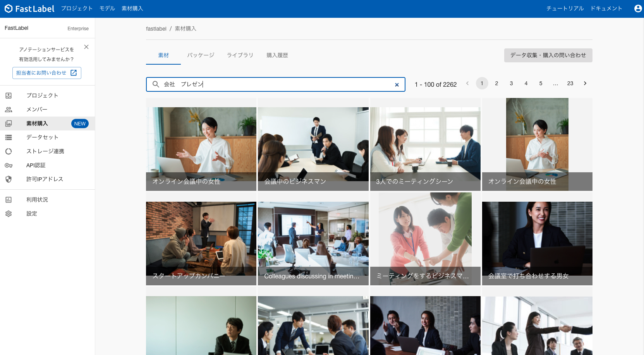Click 素材購入 in the breadcrumb

(x=185, y=29)
